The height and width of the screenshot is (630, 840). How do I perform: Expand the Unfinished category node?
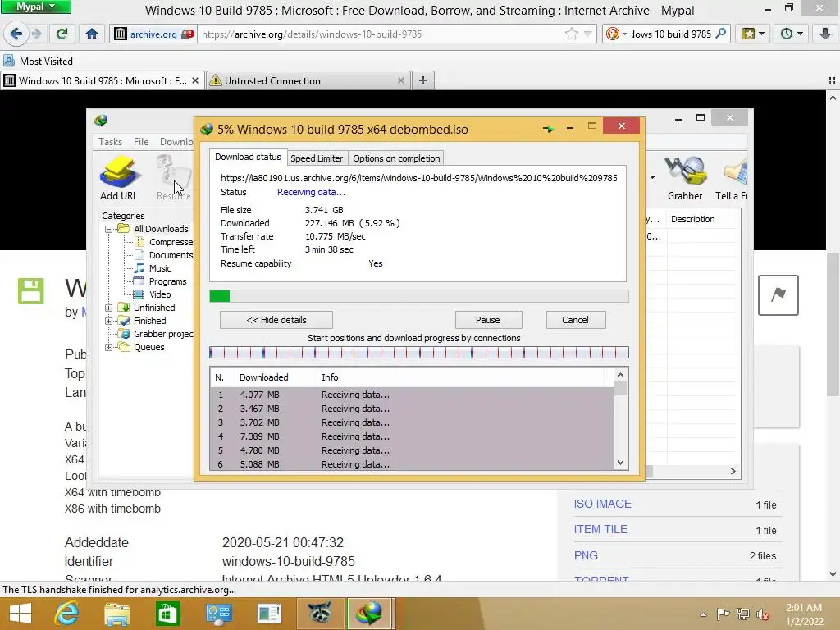[x=109, y=308]
